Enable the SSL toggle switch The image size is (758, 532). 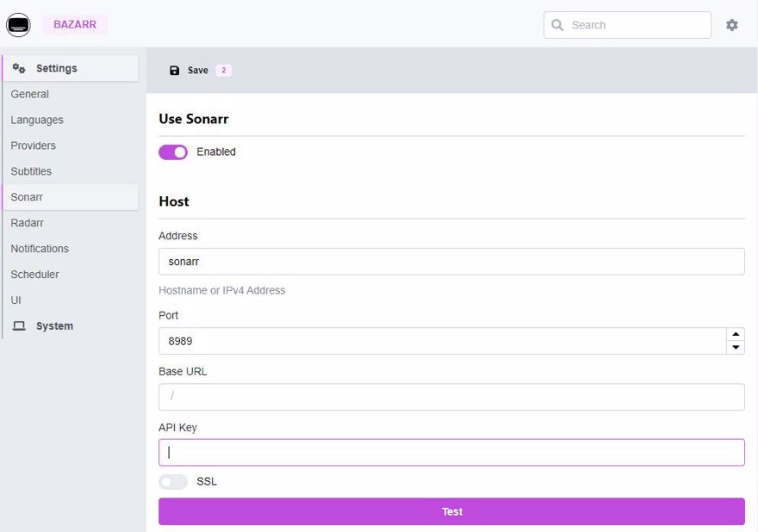point(173,482)
